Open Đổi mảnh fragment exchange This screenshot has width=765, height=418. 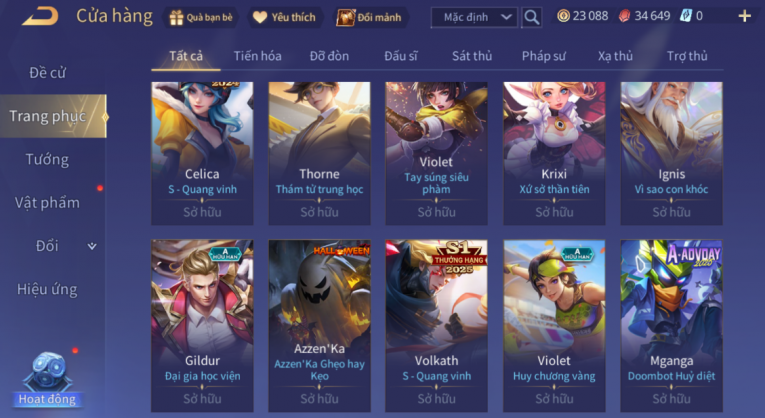pyautogui.click(x=370, y=18)
